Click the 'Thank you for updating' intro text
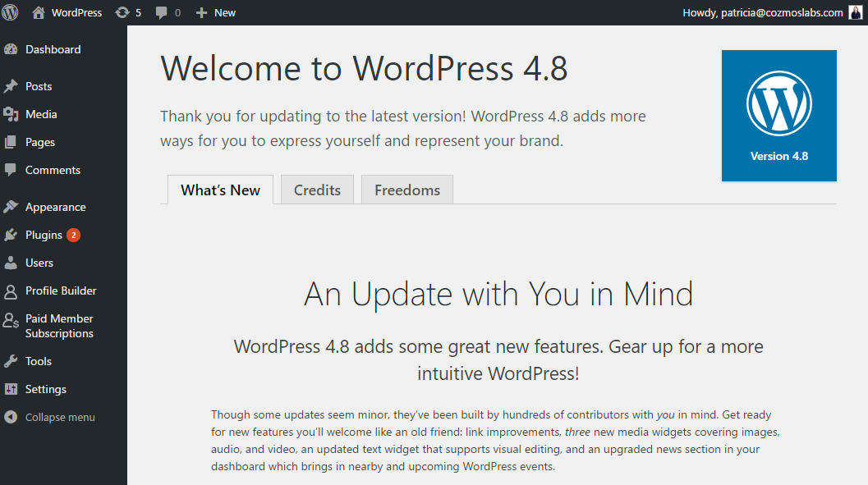This screenshot has width=868, height=485. (x=403, y=128)
